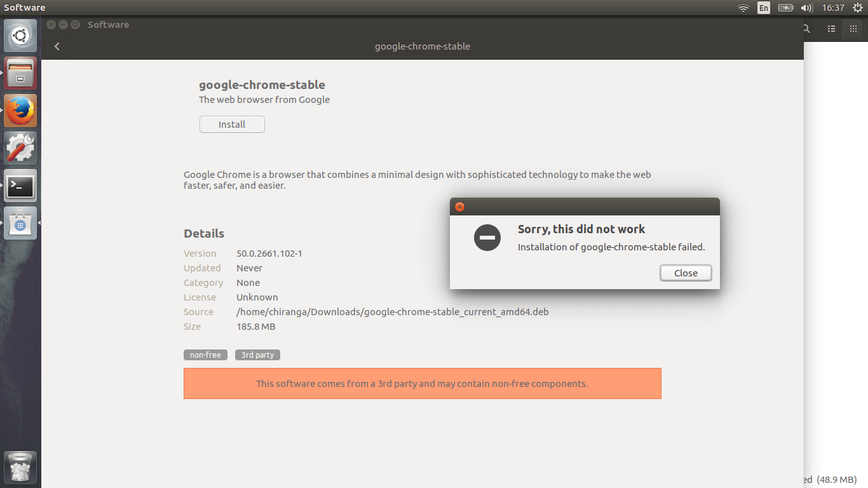868x488 pixels.
Task: Open the sound volume indicator
Action: pyautogui.click(x=807, y=8)
